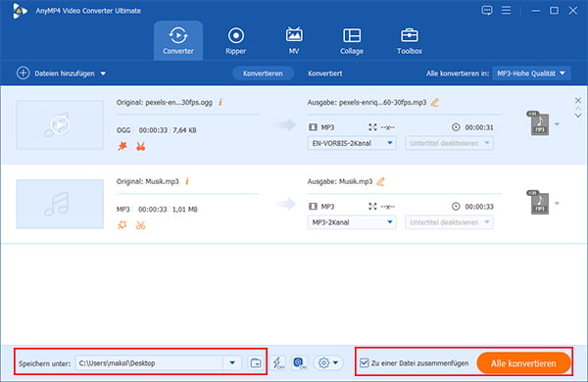This screenshot has height=382, width=588.
Task: Click output format icon for Musik.mp3
Action: pyautogui.click(x=540, y=203)
